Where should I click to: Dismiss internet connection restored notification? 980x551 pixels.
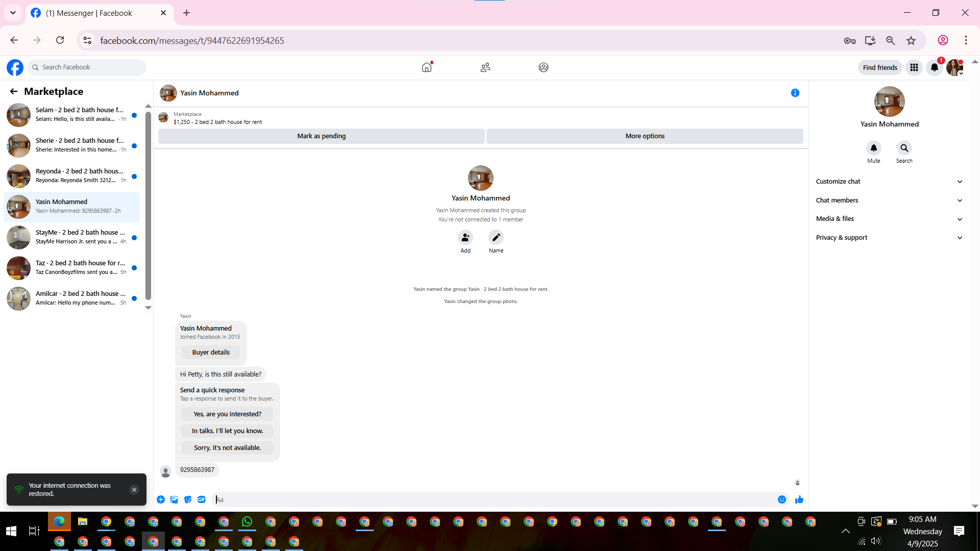click(x=134, y=490)
